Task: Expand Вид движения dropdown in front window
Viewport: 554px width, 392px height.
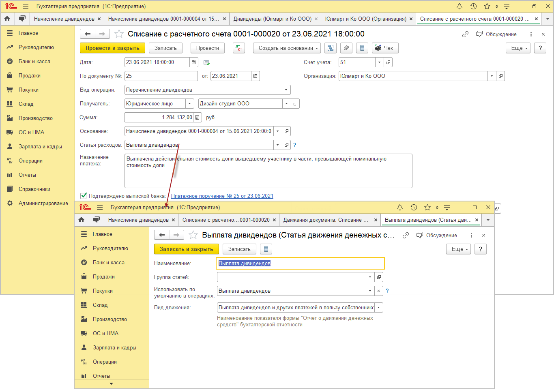Action: point(379,307)
